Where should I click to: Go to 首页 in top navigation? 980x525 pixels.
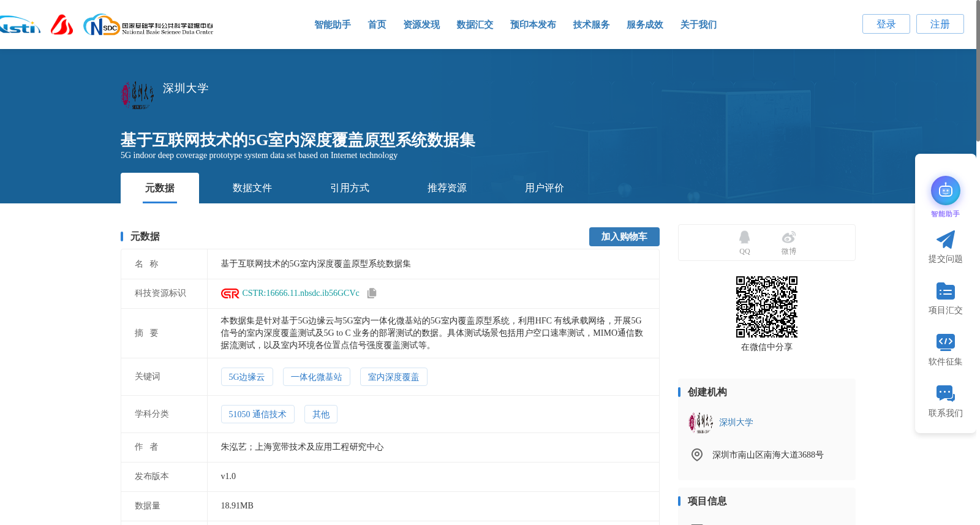(x=377, y=25)
